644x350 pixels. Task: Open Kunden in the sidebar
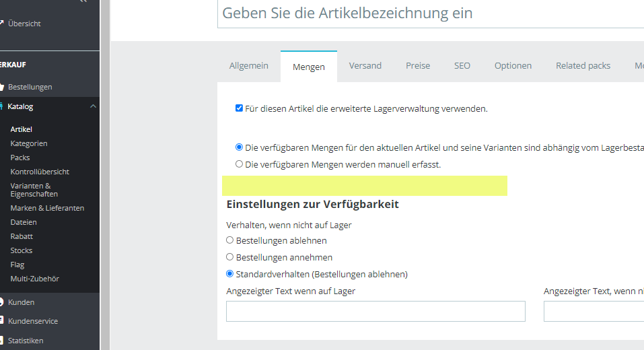coord(21,302)
